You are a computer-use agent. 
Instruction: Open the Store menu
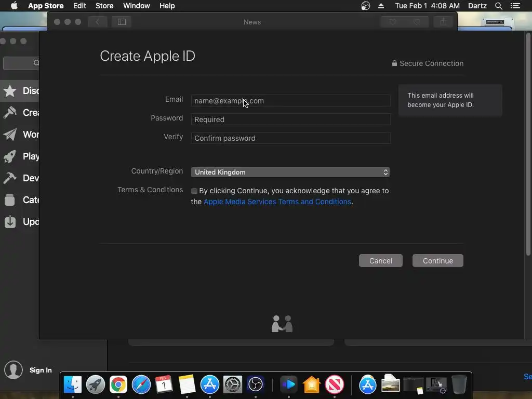tap(104, 6)
